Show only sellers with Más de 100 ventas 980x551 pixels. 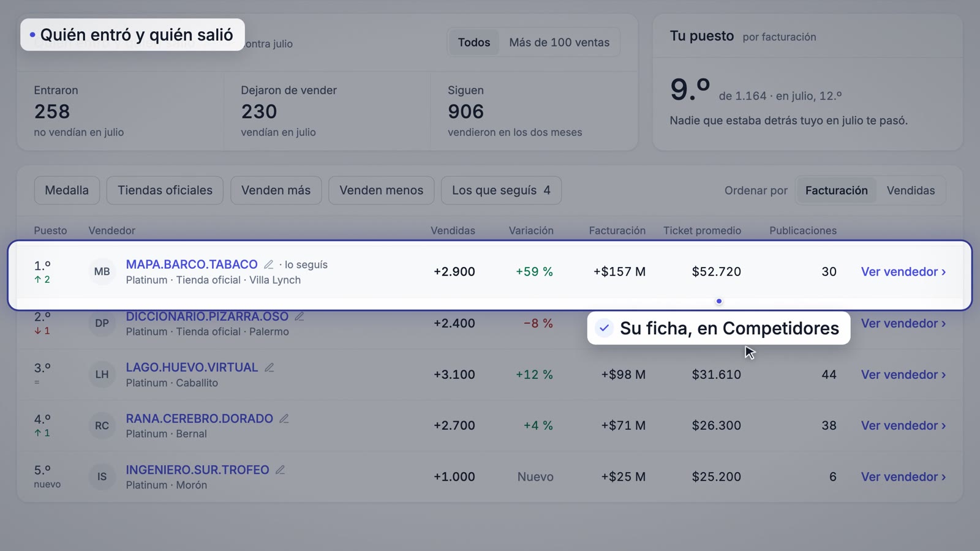559,42
